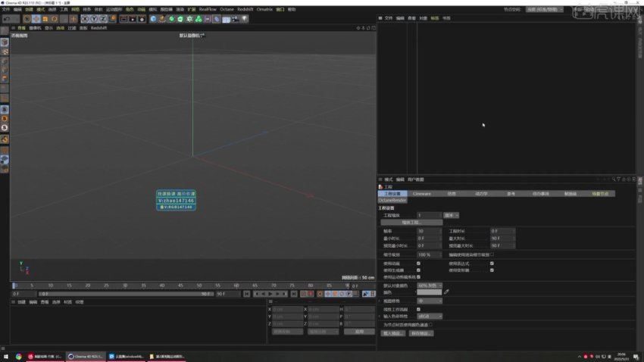Click the 颜色 color swatch
The height and width of the screenshot is (362, 644).
[x=429, y=292]
